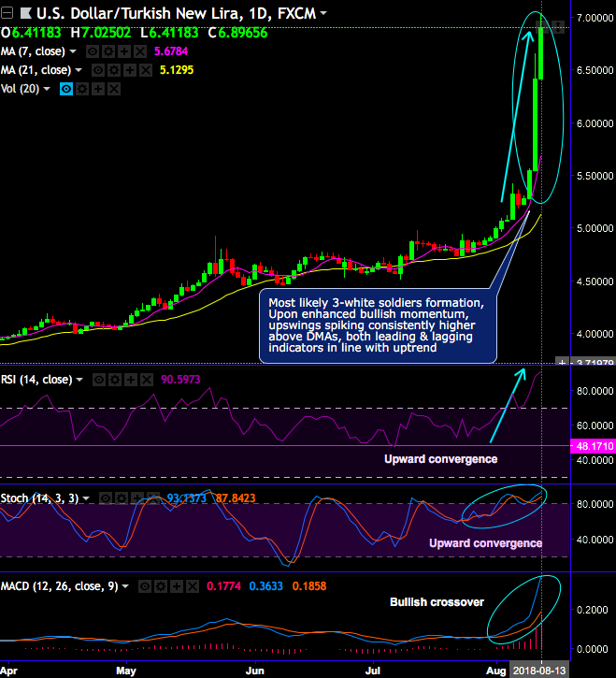Toggle the highlighted blue eye for Vol (20)
The height and width of the screenshot is (678, 616).
tap(66, 89)
